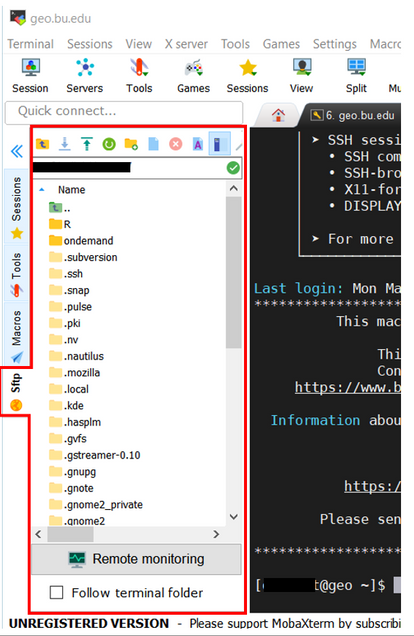The width and height of the screenshot is (414, 636).
Task: Click the remote path input field
Action: [x=129, y=168]
